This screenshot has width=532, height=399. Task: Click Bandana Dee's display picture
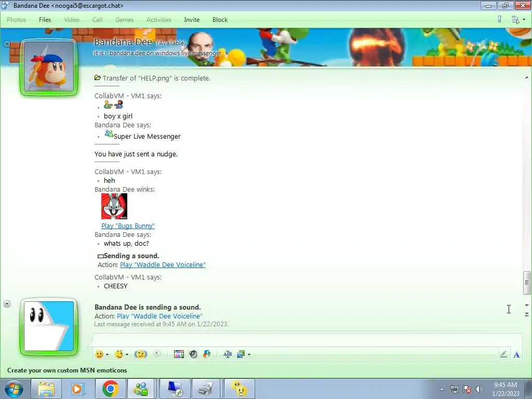pos(49,67)
